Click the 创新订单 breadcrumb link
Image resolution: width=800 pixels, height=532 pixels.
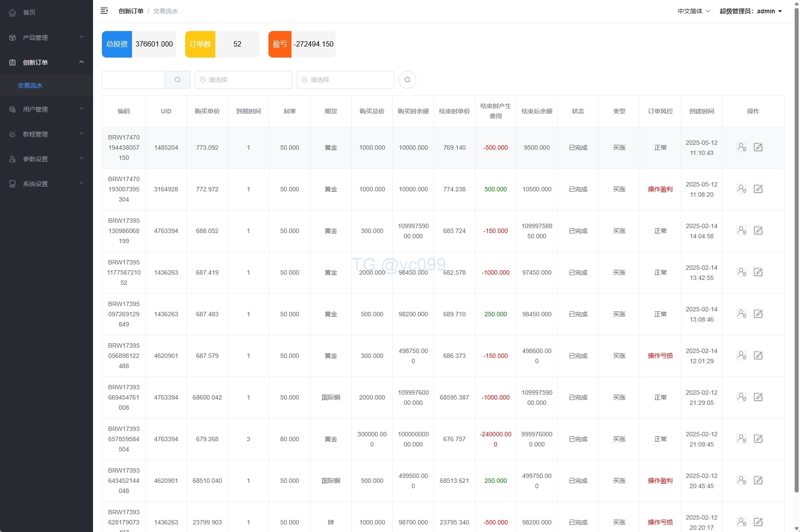131,11
